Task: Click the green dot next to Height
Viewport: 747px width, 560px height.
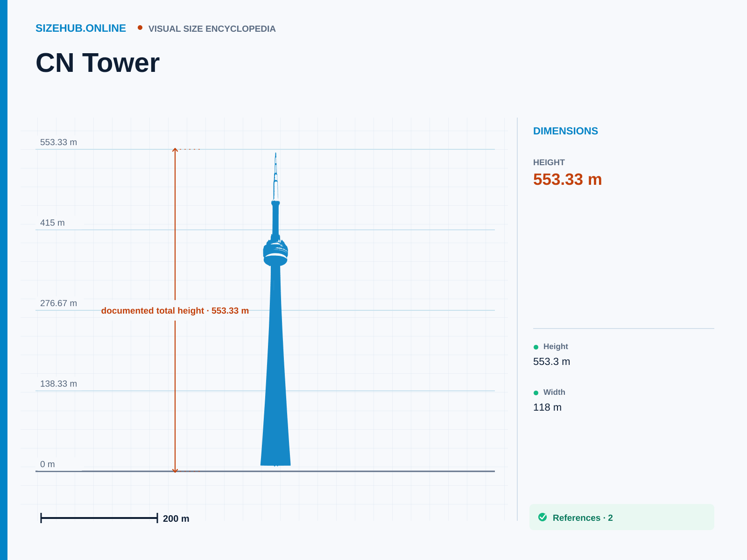Action: click(536, 347)
